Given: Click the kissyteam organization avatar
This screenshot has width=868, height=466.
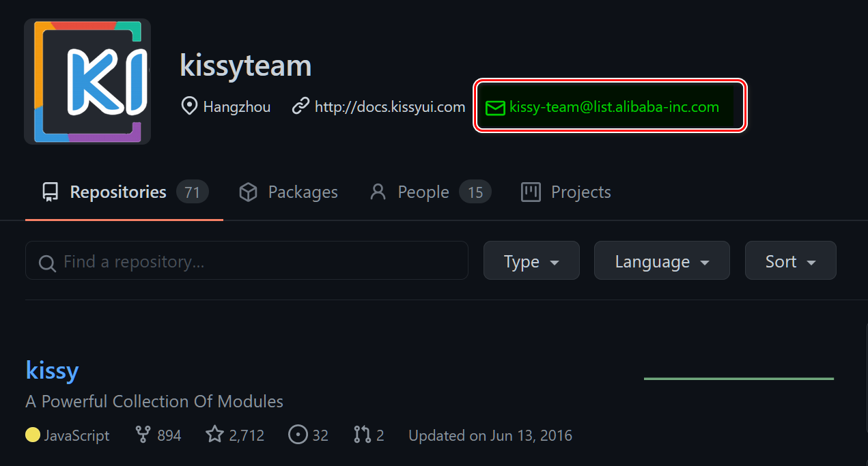Looking at the screenshot, I should (87, 81).
